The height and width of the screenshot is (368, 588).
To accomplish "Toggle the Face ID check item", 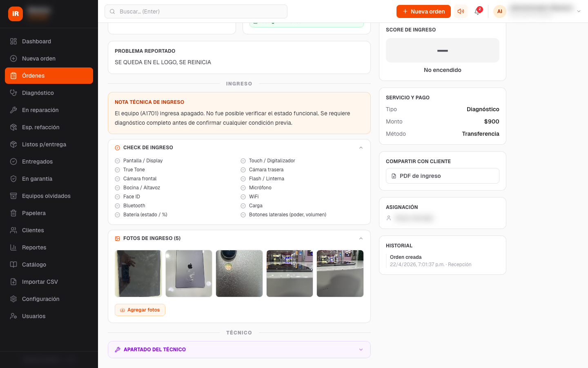I will pyautogui.click(x=118, y=197).
